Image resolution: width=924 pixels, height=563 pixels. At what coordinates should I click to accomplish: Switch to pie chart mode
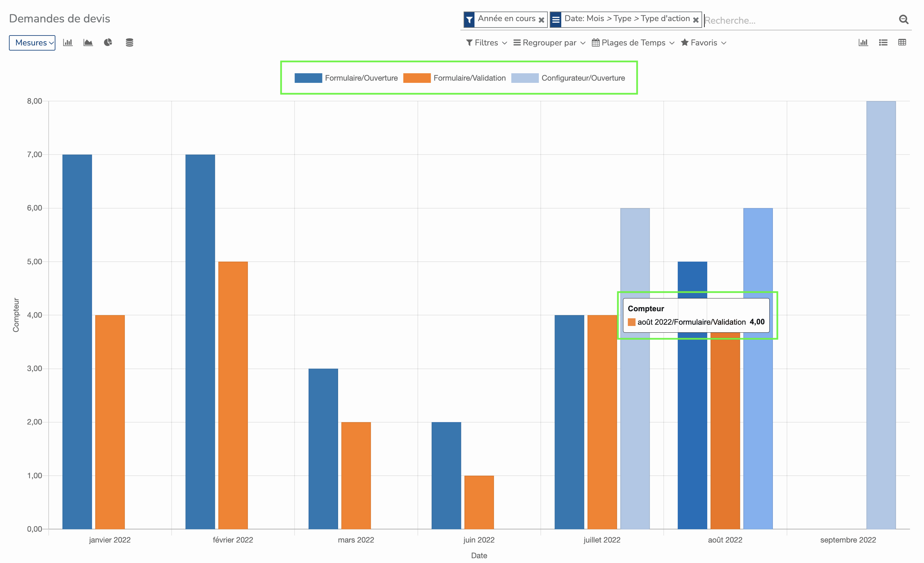[x=108, y=42]
